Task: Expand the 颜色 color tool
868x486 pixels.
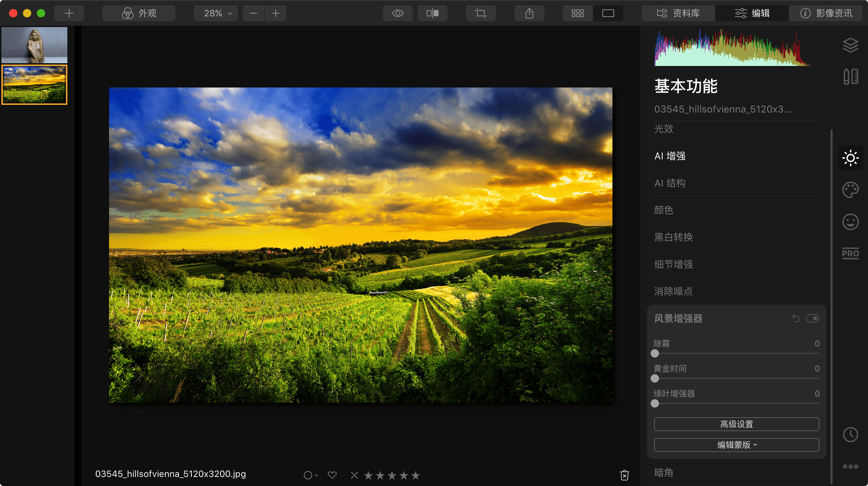Action: (737, 210)
